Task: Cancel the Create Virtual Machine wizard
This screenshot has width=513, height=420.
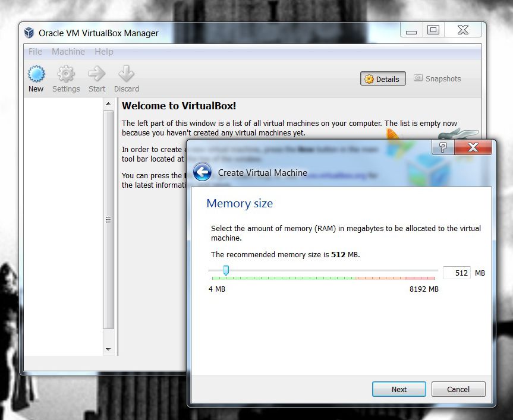Action: [x=458, y=389]
